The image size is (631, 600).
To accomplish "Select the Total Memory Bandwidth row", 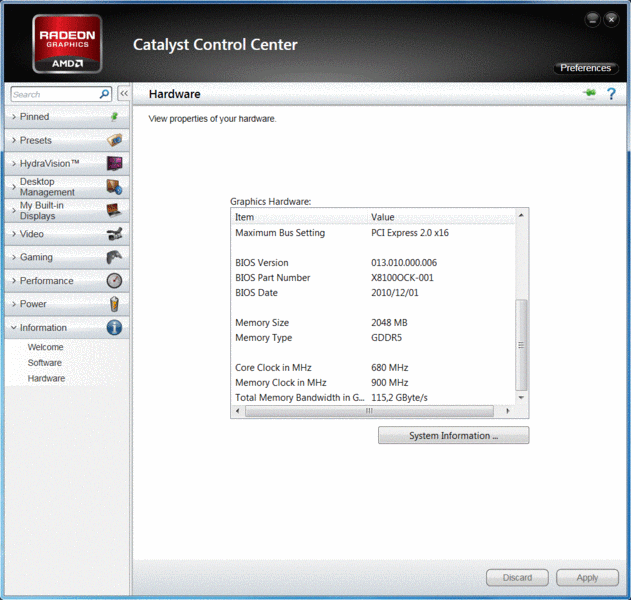I will [373, 397].
